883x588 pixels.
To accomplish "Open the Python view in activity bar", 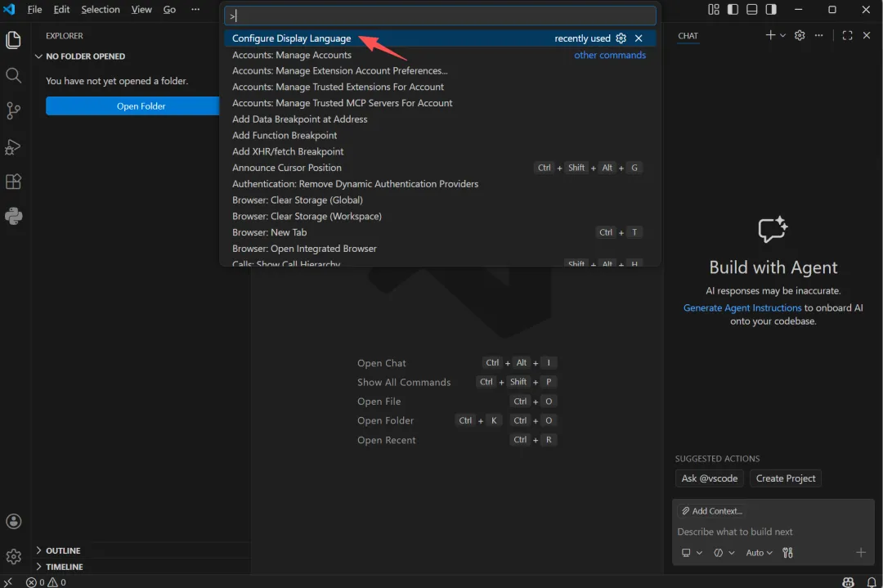I will pyautogui.click(x=14, y=216).
